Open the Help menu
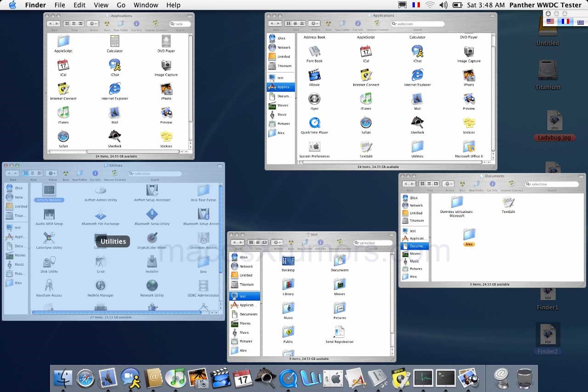 173,5
